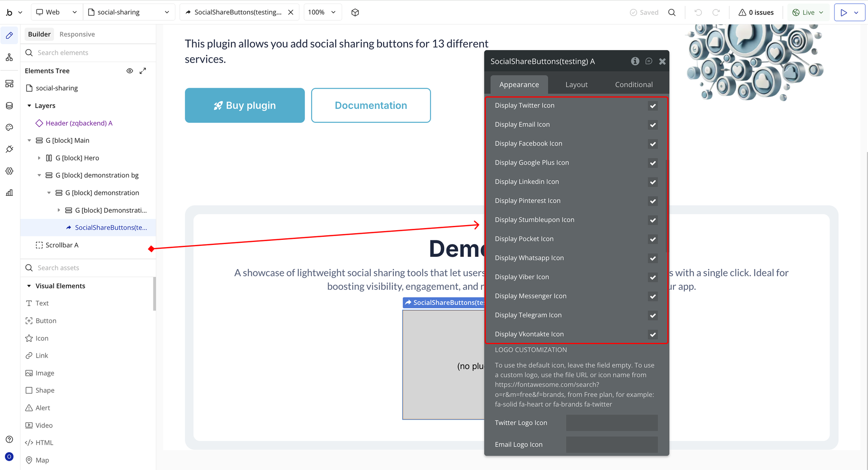The height and width of the screenshot is (470, 868).
Task: Switch to the Layout tab
Action: pos(576,85)
